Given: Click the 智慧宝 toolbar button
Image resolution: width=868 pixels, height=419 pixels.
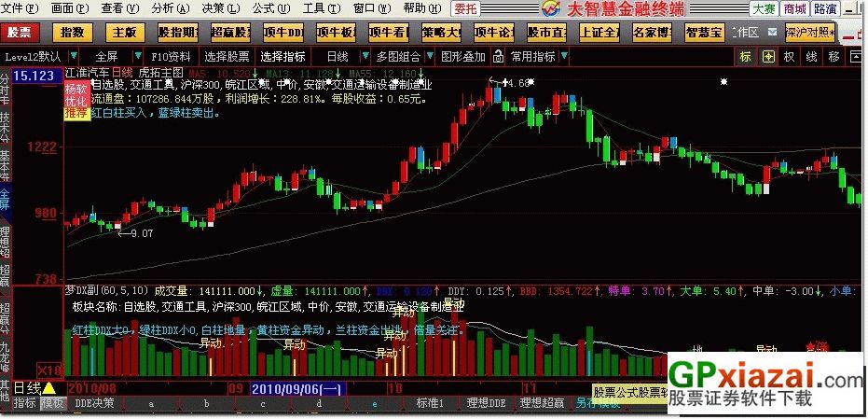Looking at the screenshot, I should tap(703, 33).
